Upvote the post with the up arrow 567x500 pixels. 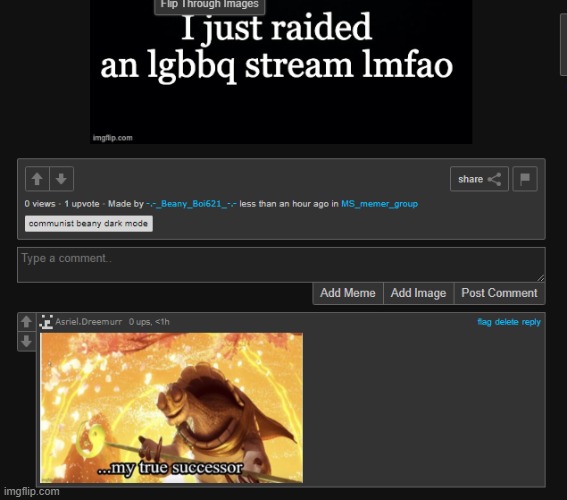point(37,179)
